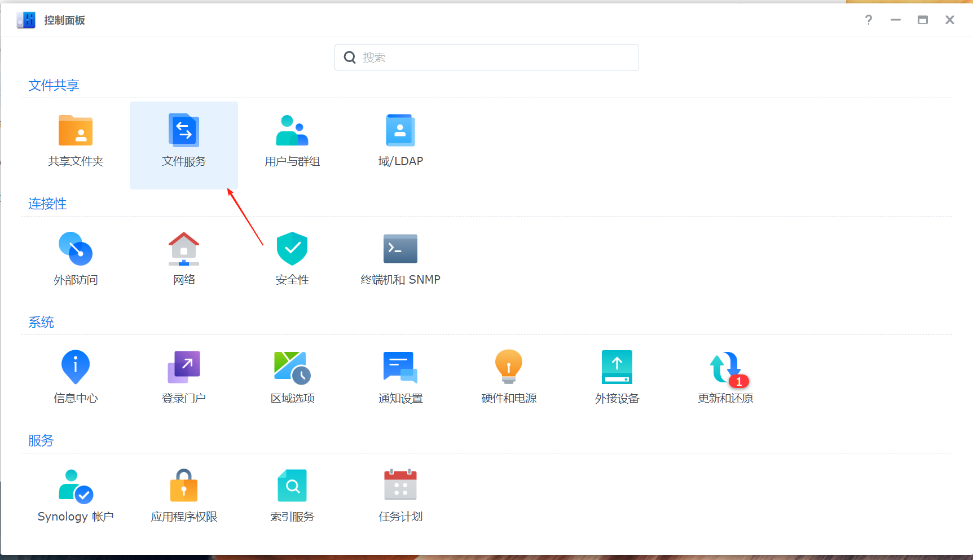
Task: Click the magnifier icon in search box
Action: point(350,58)
